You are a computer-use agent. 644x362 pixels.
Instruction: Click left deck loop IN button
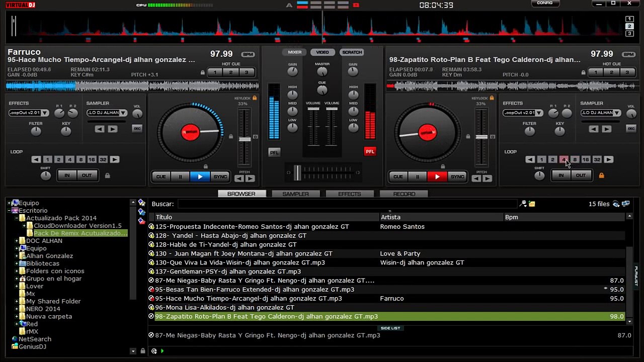[67, 175]
